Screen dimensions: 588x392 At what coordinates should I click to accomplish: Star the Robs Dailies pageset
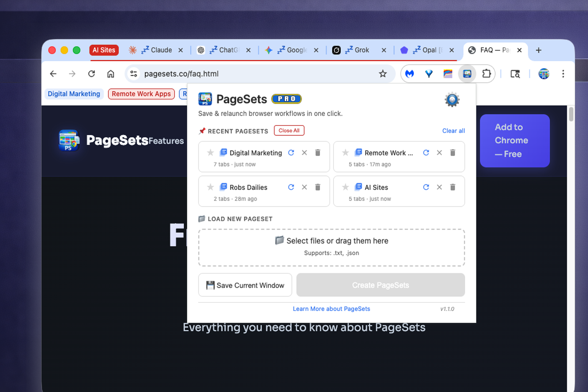tap(210, 187)
